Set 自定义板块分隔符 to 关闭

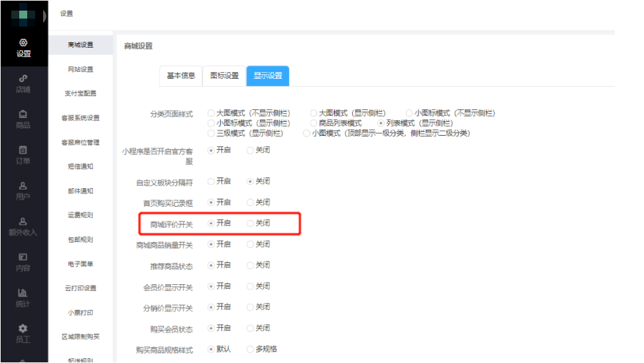(250, 181)
